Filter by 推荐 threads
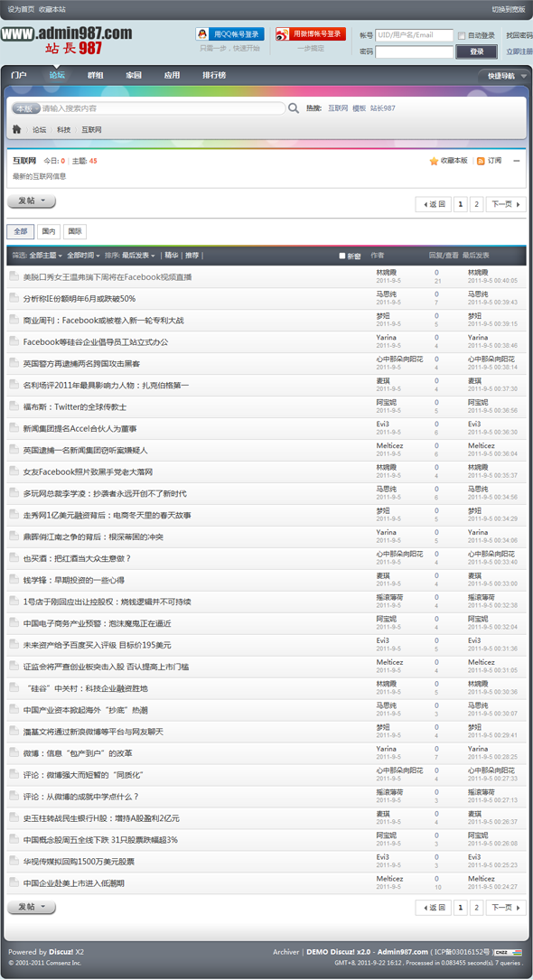This screenshot has height=980, width=533. point(192,256)
